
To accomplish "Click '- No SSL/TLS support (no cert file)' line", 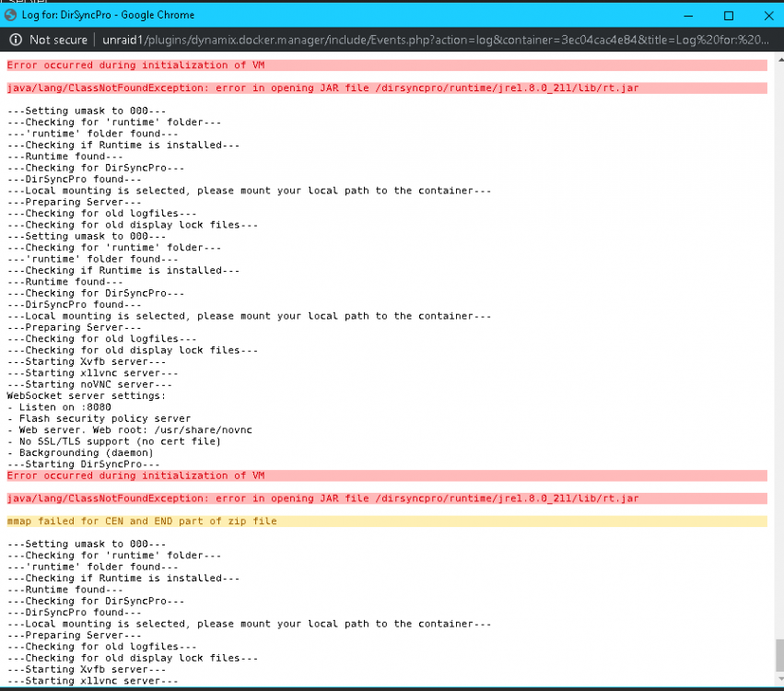I will pos(114,441).
